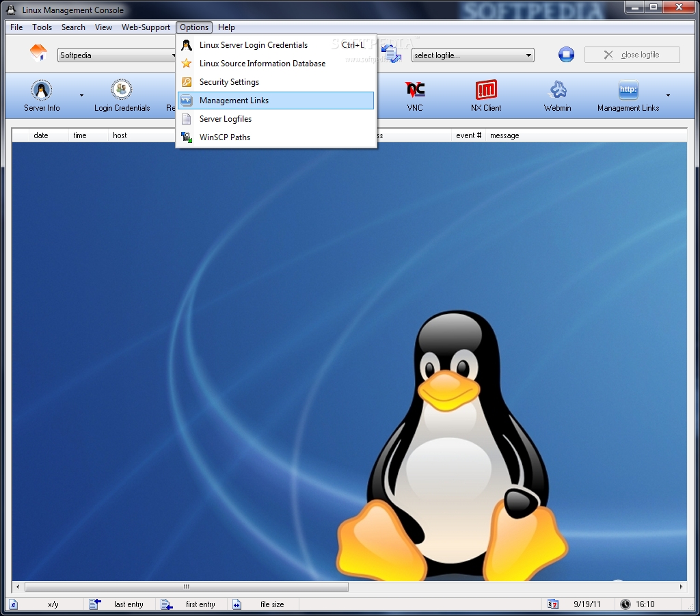Click the scrollbar left arrow
Viewport: 700px width, 616px height.
click(18, 587)
